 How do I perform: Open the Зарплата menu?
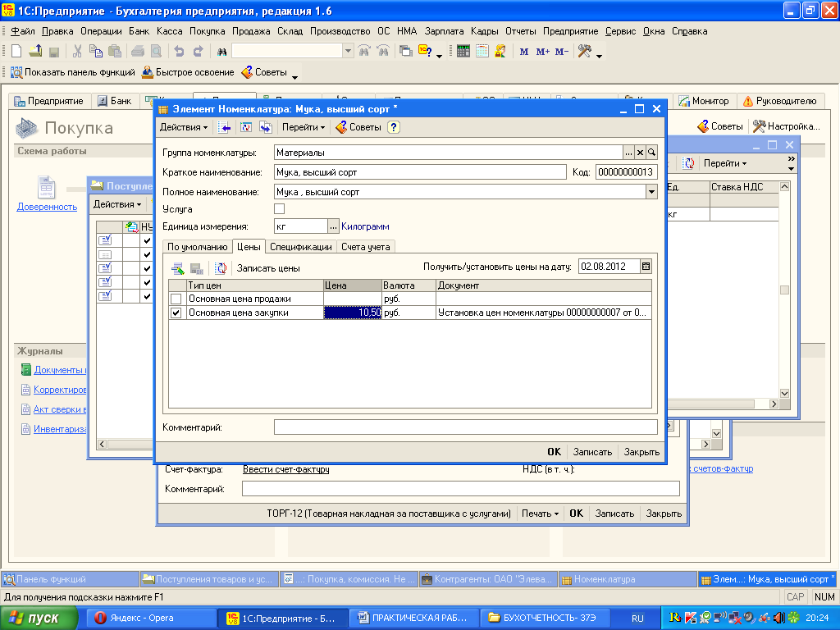click(x=444, y=31)
